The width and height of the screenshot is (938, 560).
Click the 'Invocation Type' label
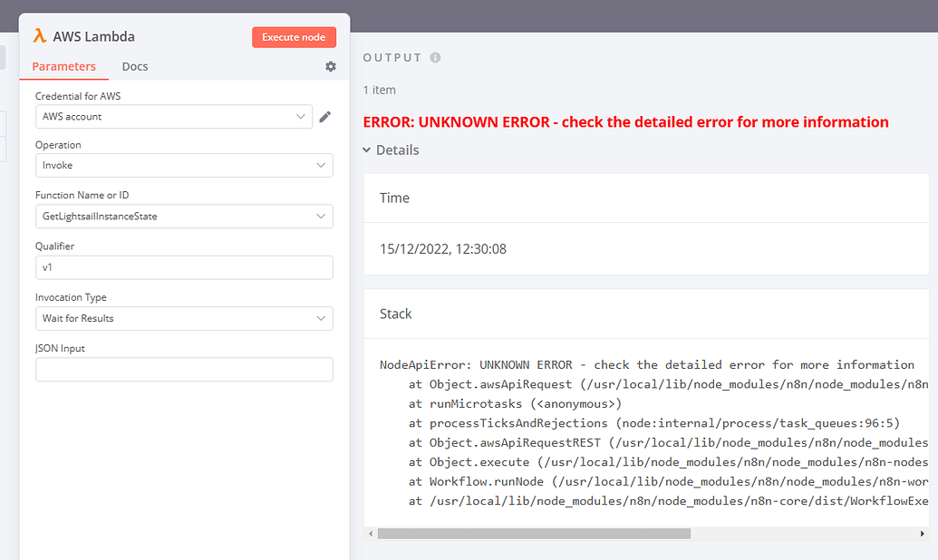71,297
